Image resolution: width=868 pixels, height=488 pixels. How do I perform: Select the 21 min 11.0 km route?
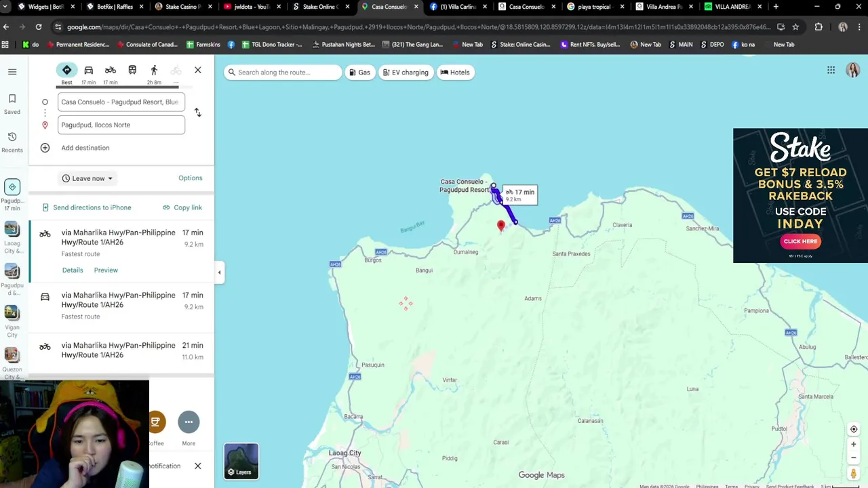pyautogui.click(x=121, y=350)
